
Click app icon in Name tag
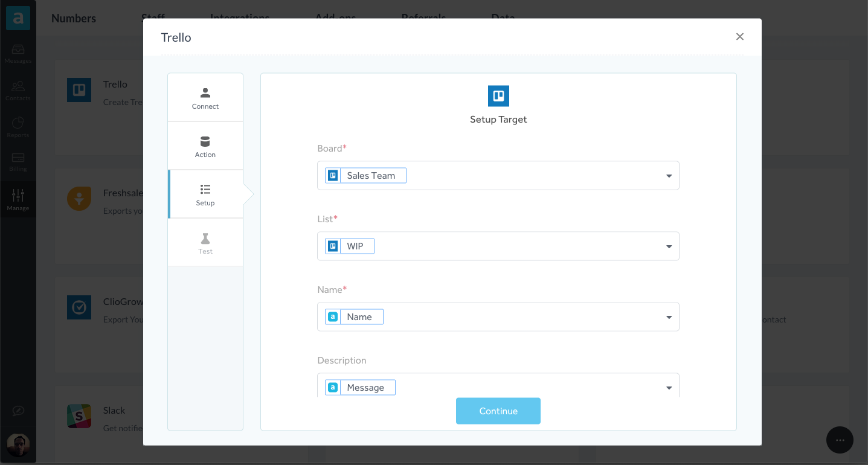click(x=333, y=317)
